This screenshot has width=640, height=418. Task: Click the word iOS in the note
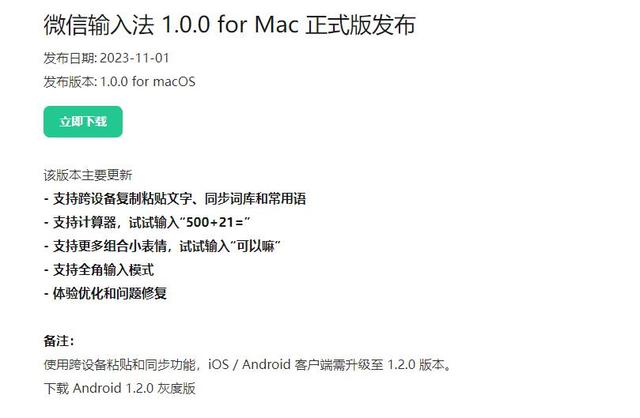pos(218,365)
